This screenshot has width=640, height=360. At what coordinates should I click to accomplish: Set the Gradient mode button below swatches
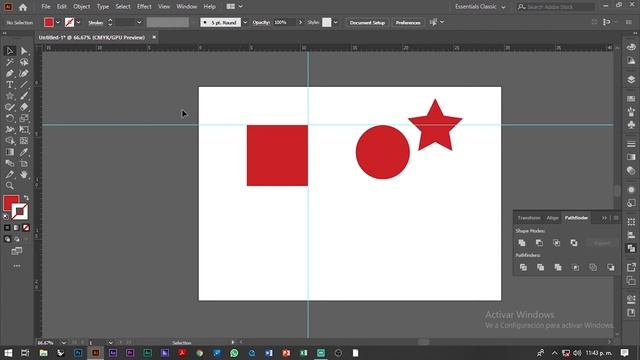(x=16, y=227)
